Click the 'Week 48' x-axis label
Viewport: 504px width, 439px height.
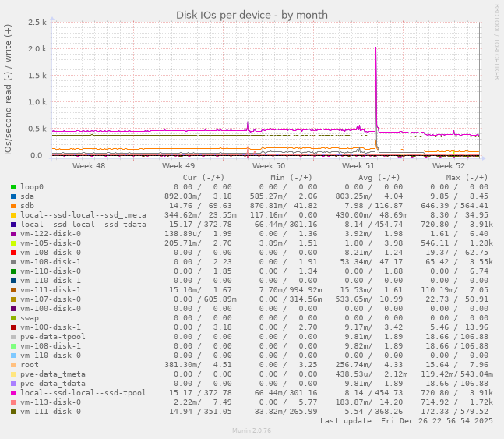(x=89, y=166)
